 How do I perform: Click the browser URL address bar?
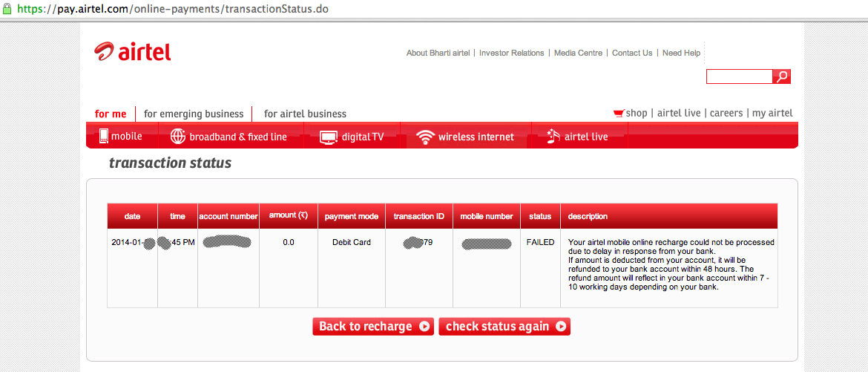click(x=434, y=10)
